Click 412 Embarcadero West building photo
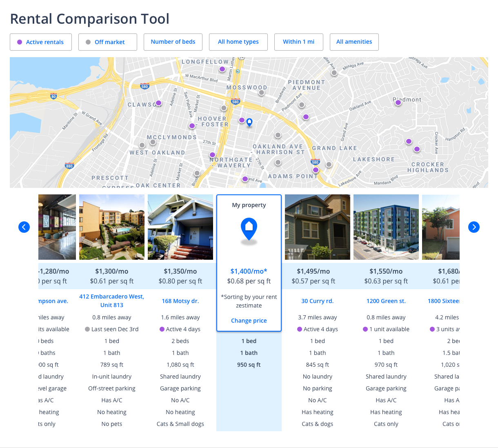The height and width of the screenshot is (448, 498). (x=112, y=227)
